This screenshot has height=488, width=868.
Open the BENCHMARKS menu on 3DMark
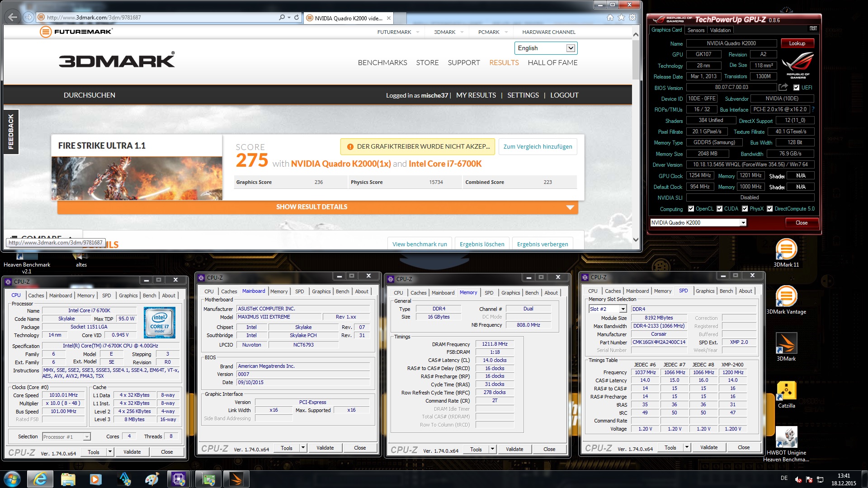point(382,63)
